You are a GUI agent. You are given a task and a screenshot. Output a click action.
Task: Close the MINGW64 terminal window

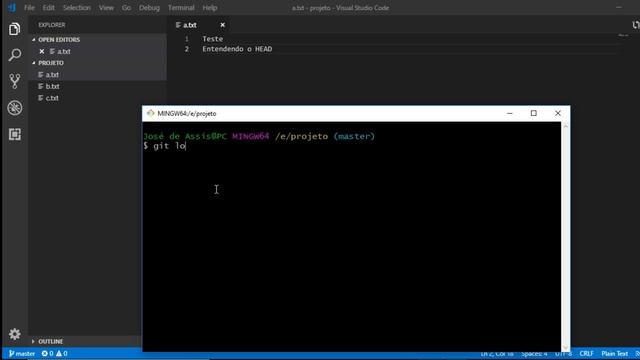(x=558, y=113)
